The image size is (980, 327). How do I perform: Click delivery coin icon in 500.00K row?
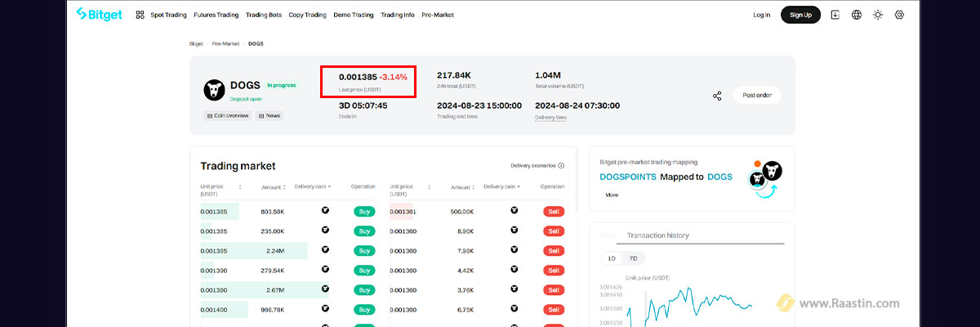point(514,211)
